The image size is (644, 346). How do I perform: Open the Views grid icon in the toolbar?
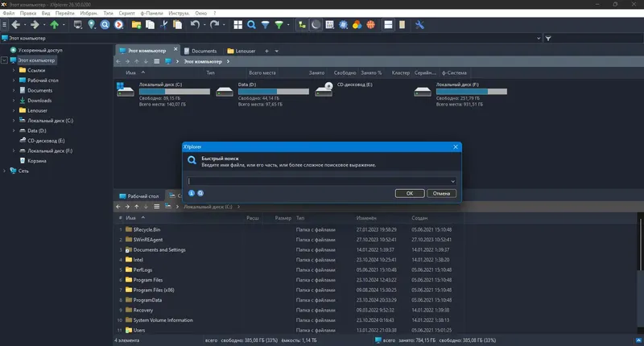tap(237, 25)
